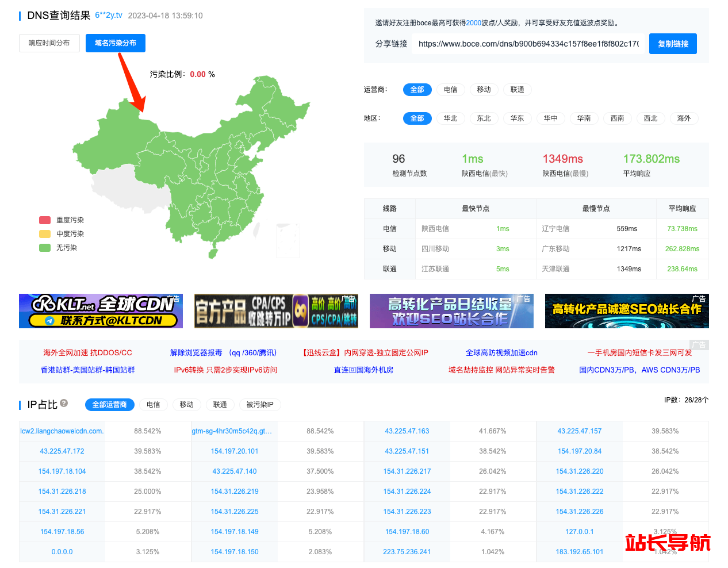Open the 解除浏览器报毒 link

(x=224, y=353)
